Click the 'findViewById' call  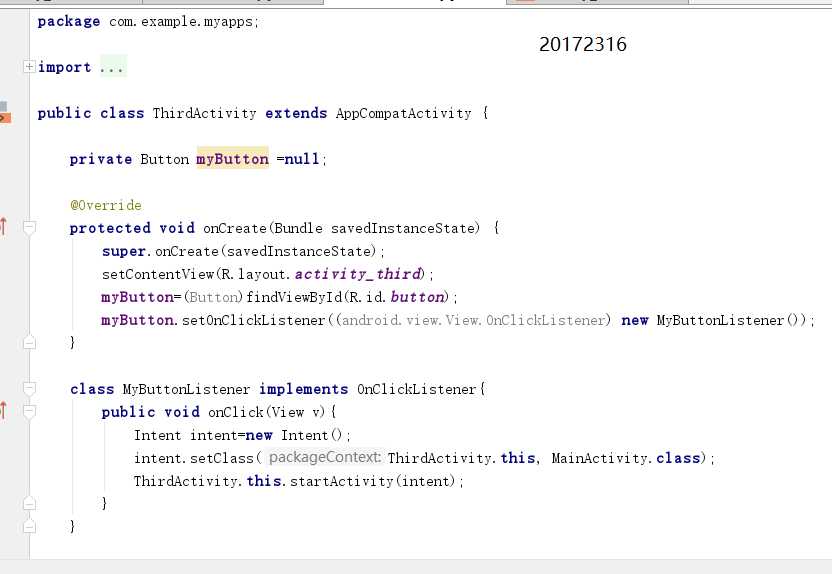(x=294, y=297)
